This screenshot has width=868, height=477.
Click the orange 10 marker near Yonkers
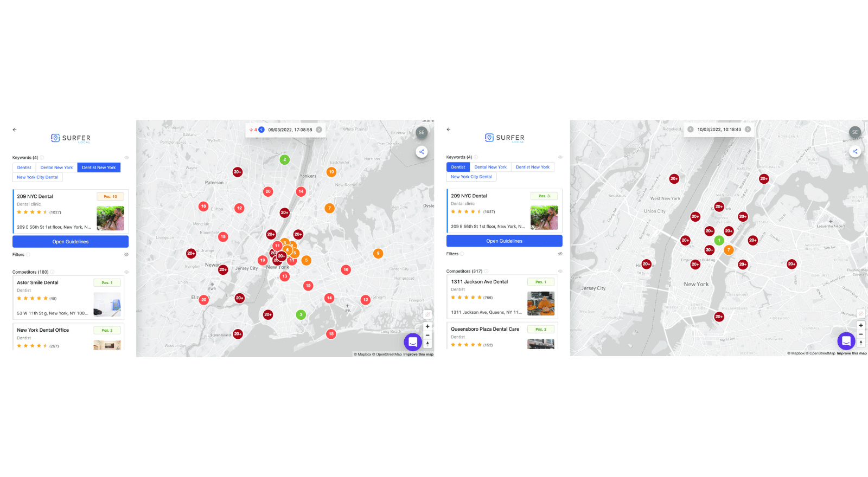coord(331,172)
